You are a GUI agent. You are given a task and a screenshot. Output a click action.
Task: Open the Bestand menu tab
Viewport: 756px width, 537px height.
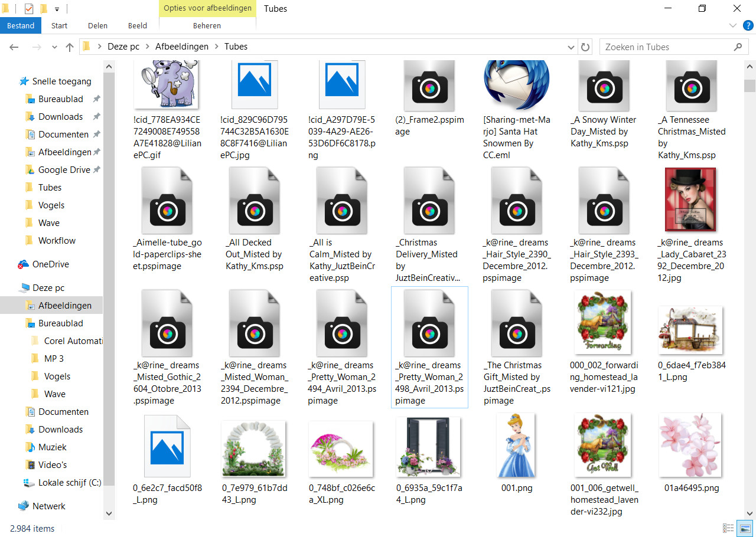[21, 26]
